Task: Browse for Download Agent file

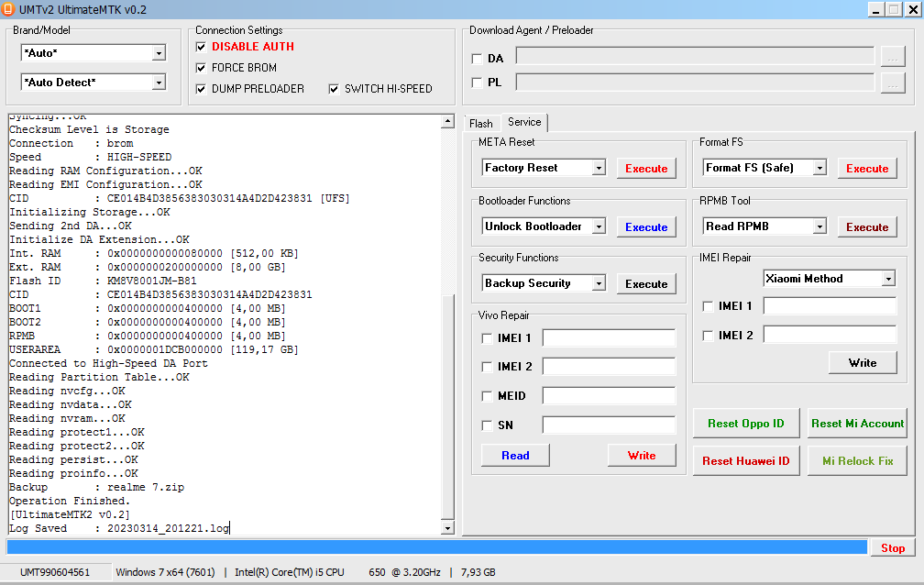Action: [x=893, y=58]
